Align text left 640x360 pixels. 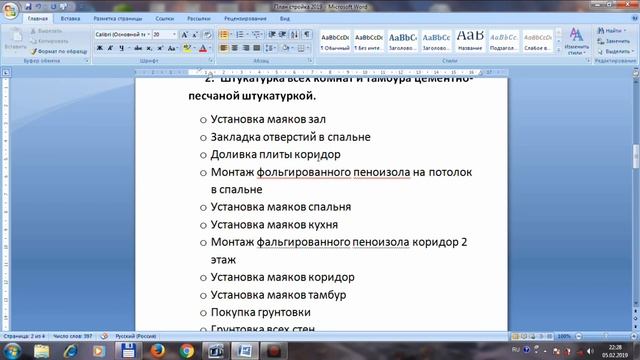coord(224,48)
